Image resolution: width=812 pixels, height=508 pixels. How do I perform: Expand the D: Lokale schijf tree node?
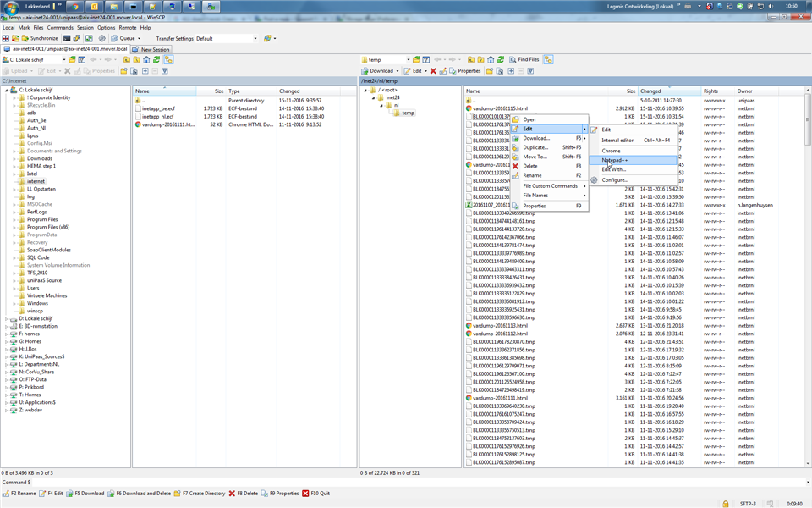tap(7, 318)
